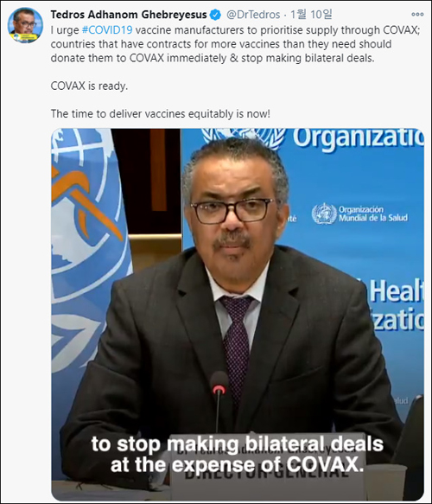Click the subtitle 'to stop making bilateral deals'
The image size is (432, 504).
click(238, 444)
